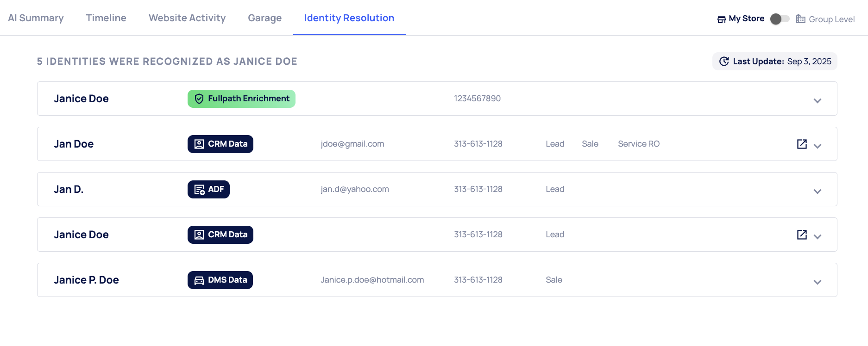
Task: Select the Janice P. Doe name
Action: tap(86, 280)
